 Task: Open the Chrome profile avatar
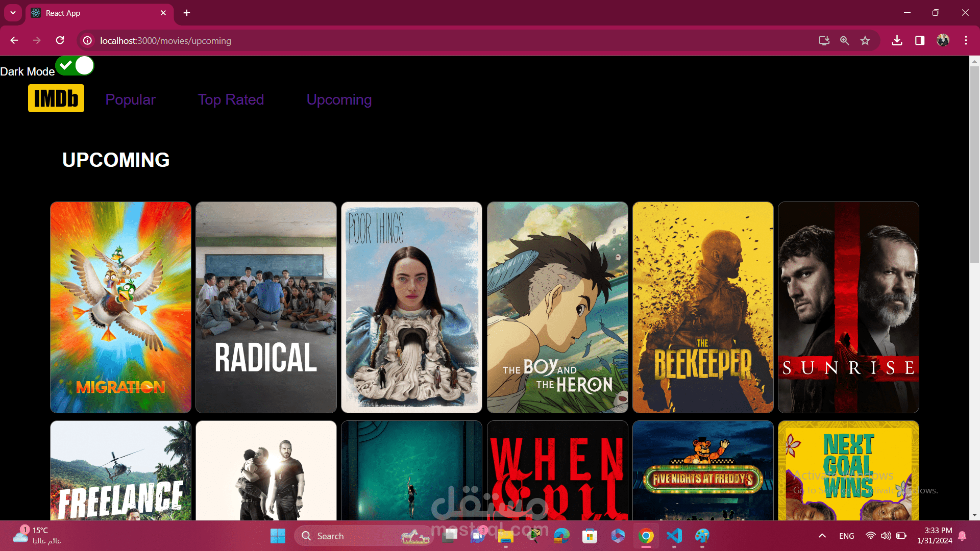(943, 40)
